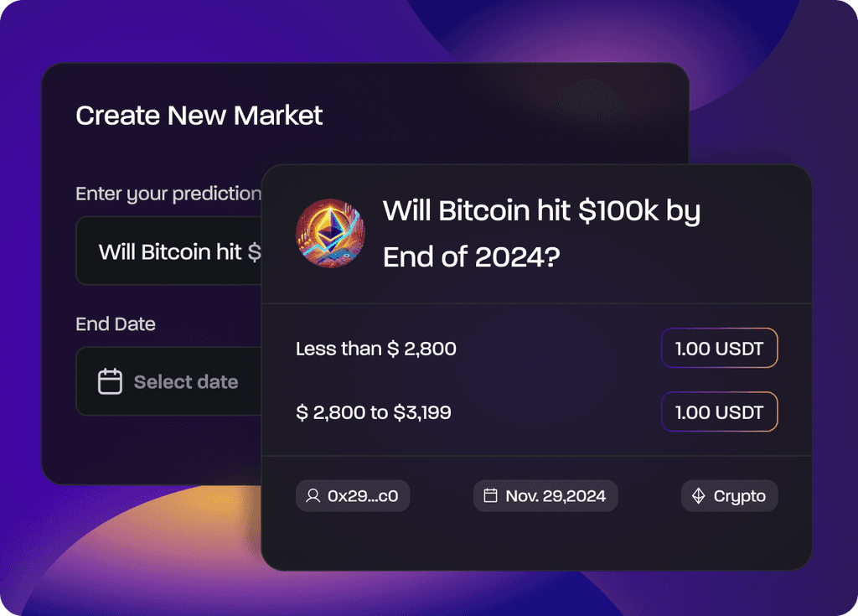Click the Ethereum artwork avatar on market card
858x616 pixels.
pyautogui.click(x=330, y=233)
